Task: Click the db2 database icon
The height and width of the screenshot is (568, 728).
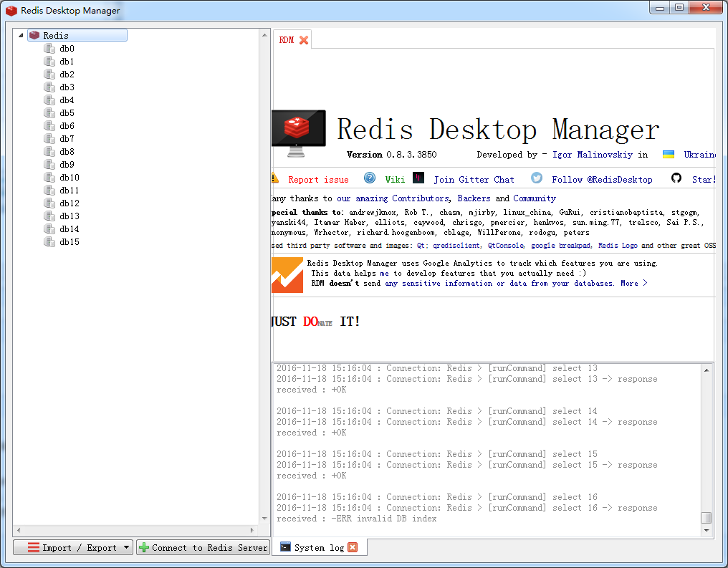Action: coord(49,74)
